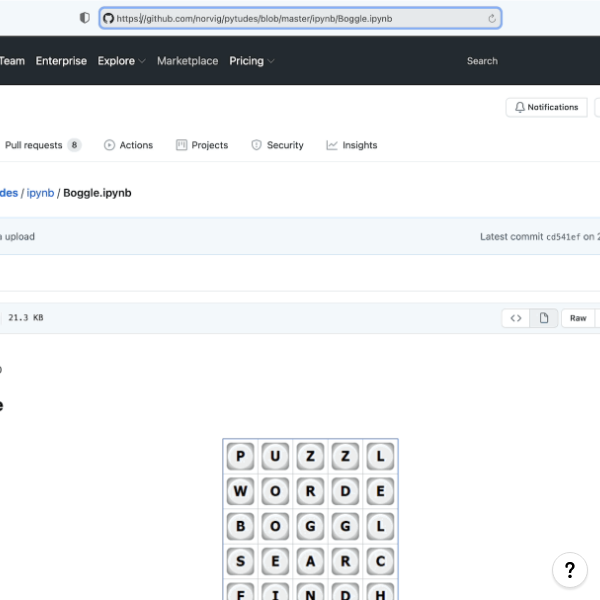Open the Security tab
The width and height of the screenshot is (600, 600).
pos(277,145)
